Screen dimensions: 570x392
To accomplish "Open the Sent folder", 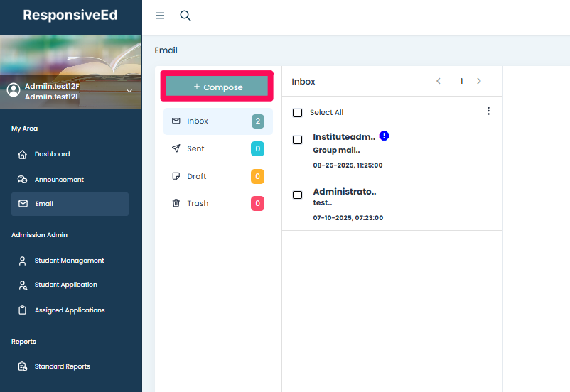I will click(195, 148).
